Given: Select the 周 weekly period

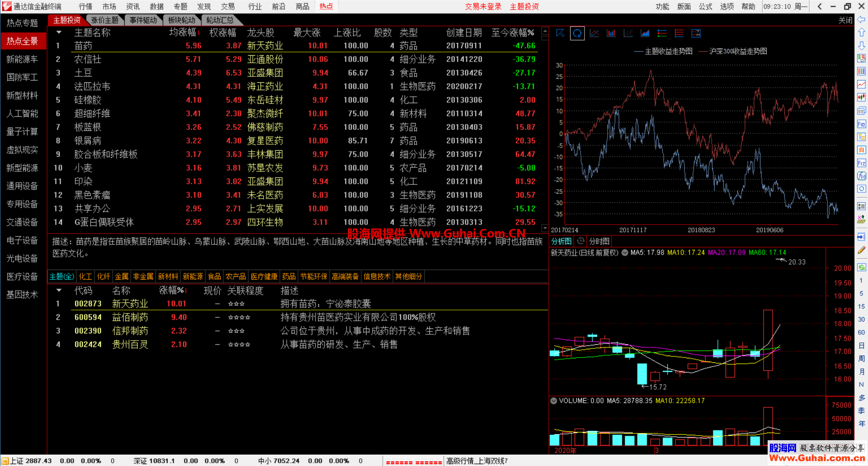Looking at the screenshot, I should [861, 359].
